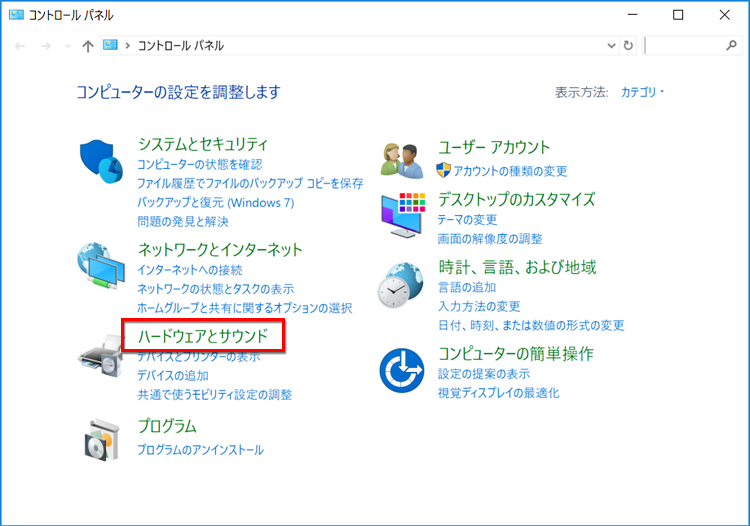Open ネットワークとインターネット category
Viewport: 750px width, 526px height.
pos(220,249)
